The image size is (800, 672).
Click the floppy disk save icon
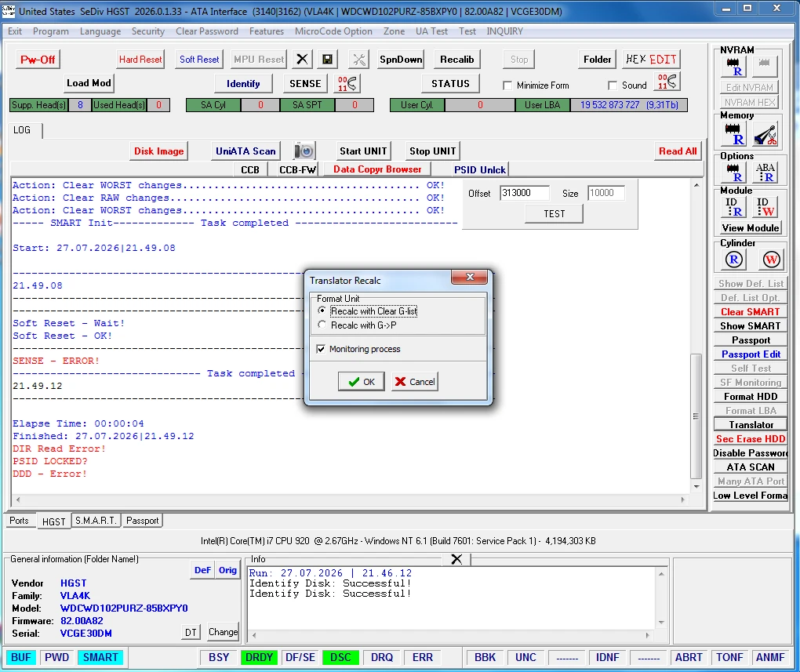pos(327,59)
